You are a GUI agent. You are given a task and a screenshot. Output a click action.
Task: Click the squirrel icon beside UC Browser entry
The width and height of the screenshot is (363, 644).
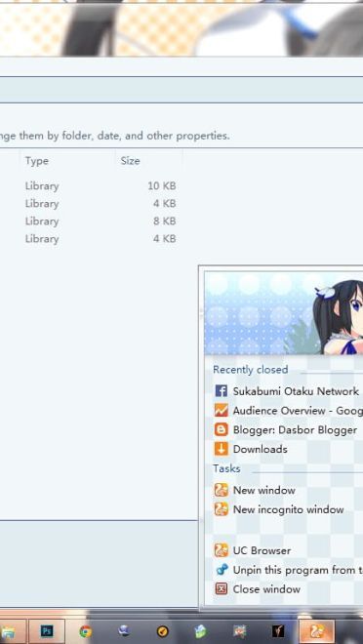pyautogui.click(x=222, y=550)
